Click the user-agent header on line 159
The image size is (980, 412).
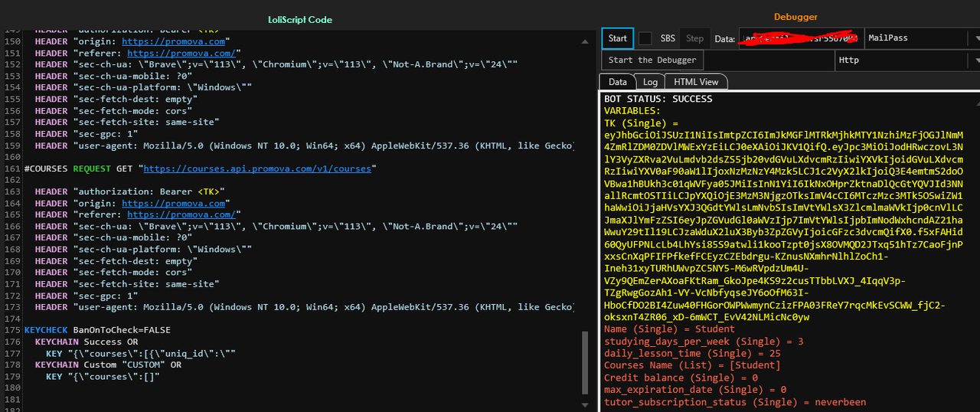[x=304, y=146]
